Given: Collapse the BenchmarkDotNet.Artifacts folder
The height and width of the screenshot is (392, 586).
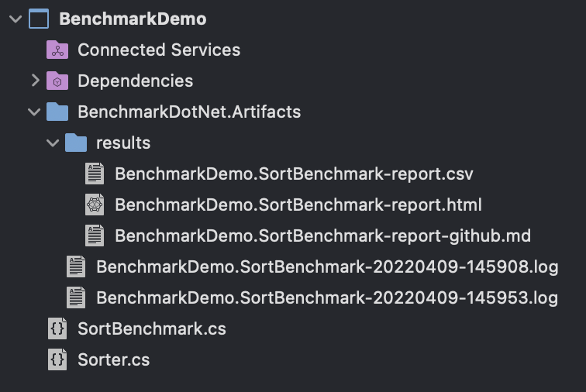Looking at the screenshot, I should [x=34, y=112].
